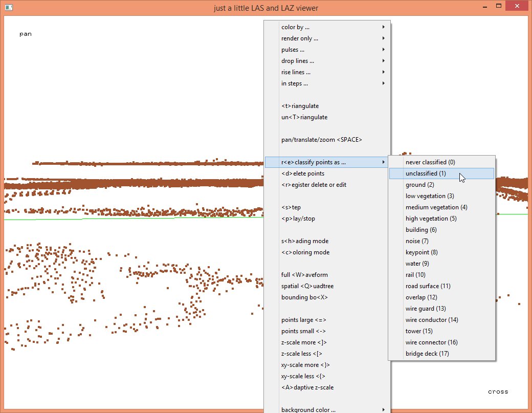Toggle 'spatial Quadtree' display
Image resolution: width=532 pixels, height=413 pixels.
[x=307, y=286]
